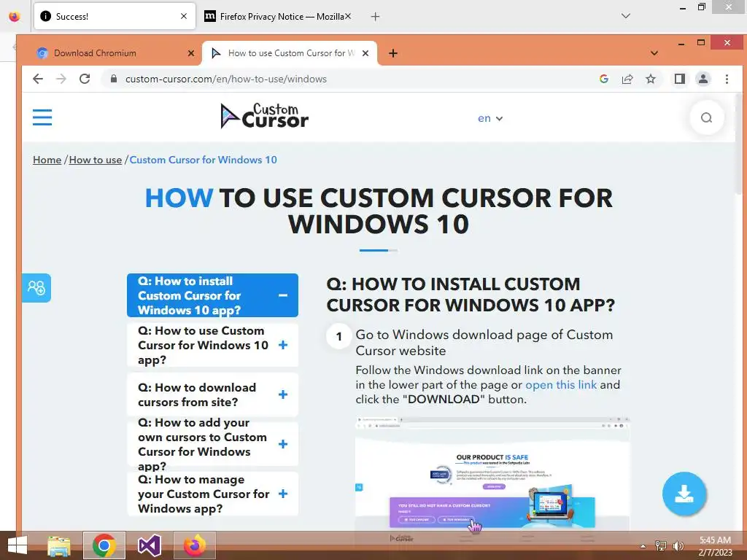Image resolution: width=747 pixels, height=560 pixels.
Task: Open the hamburger menu on Custom Cursor site
Action: [x=42, y=117]
